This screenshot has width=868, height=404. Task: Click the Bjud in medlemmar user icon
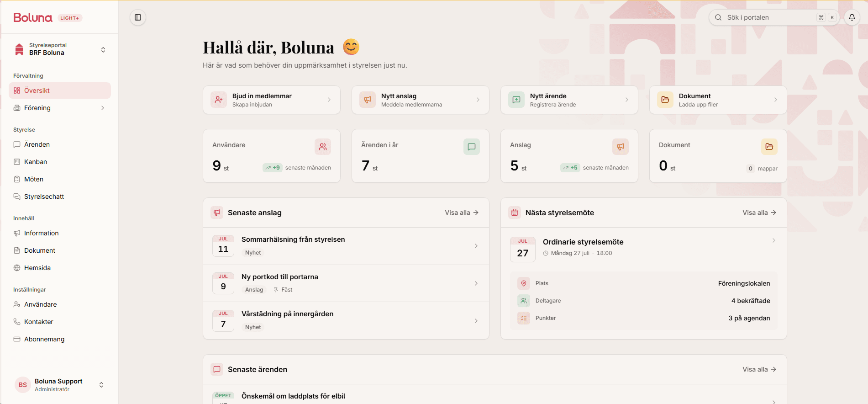click(219, 100)
